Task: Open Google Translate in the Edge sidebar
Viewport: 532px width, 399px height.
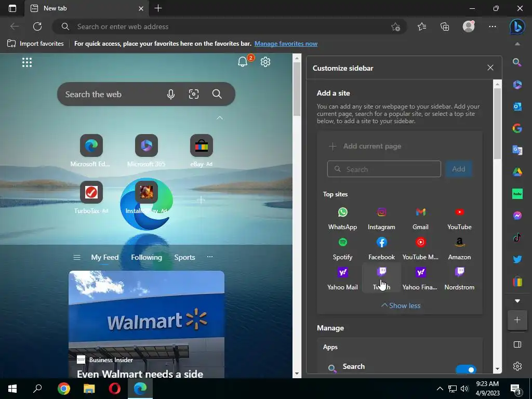Action: [517, 150]
